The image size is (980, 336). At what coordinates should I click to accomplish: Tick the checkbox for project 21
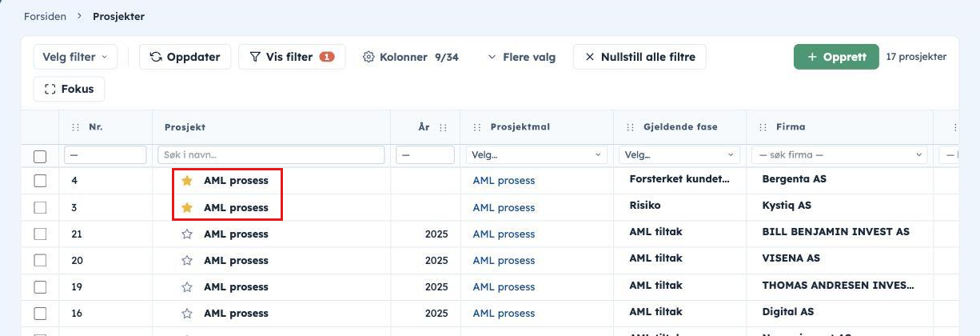point(40,234)
